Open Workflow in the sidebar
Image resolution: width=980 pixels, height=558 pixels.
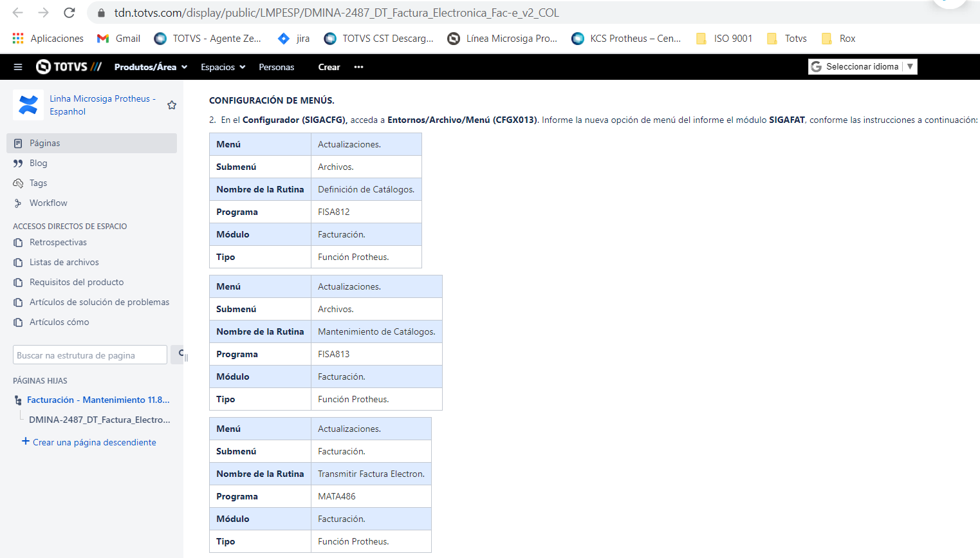(x=48, y=203)
